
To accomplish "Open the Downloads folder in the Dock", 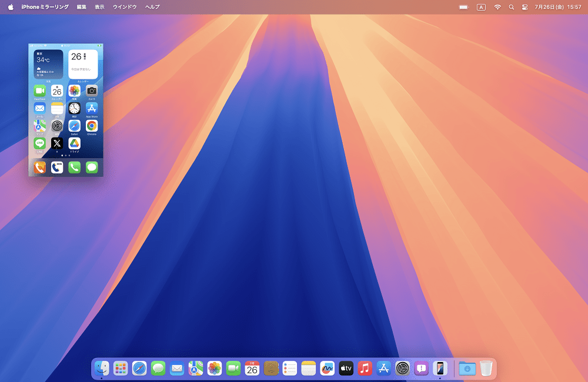I will [x=467, y=368].
